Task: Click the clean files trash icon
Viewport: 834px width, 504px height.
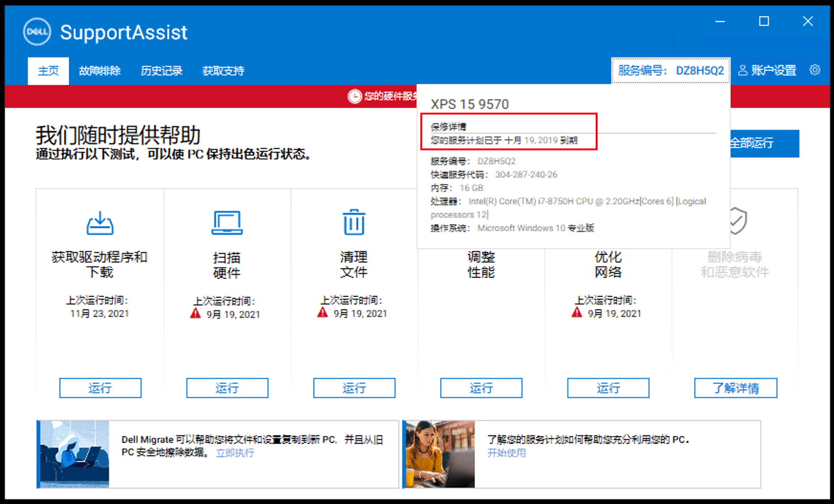Action: point(354,222)
